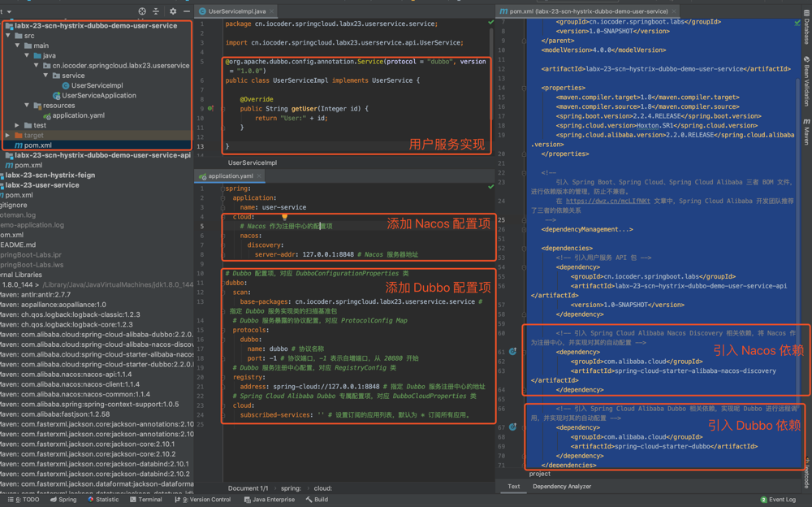Click the collapse all icon in Project panel
The image size is (812, 507).
click(x=156, y=11)
